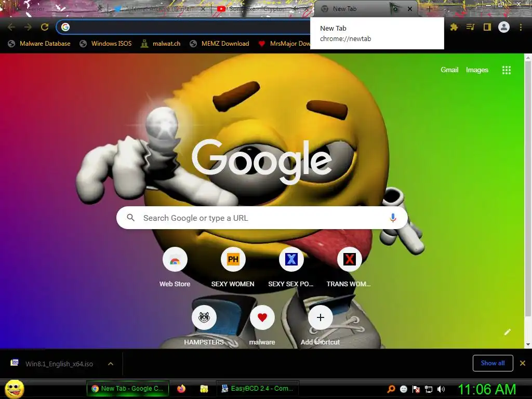Click the Google logo

pyautogui.click(x=262, y=162)
